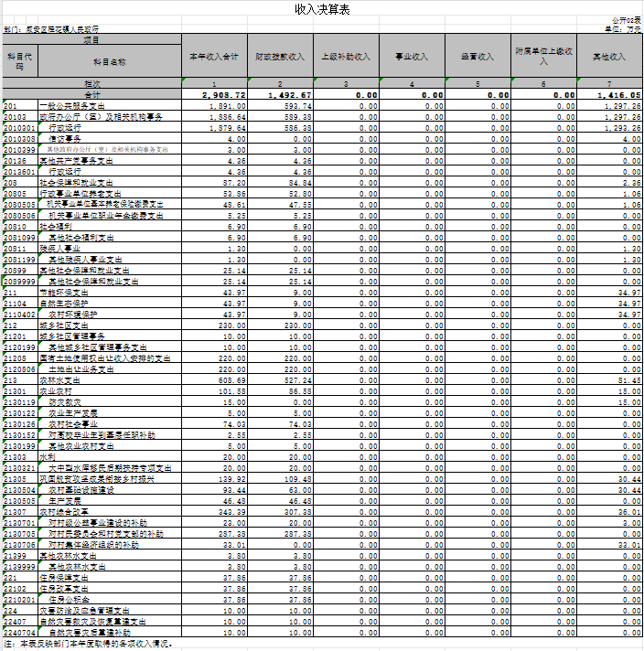Image resolution: width=644 pixels, height=651 pixels.
Task: Click code cell 201
Action: click(20, 106)
